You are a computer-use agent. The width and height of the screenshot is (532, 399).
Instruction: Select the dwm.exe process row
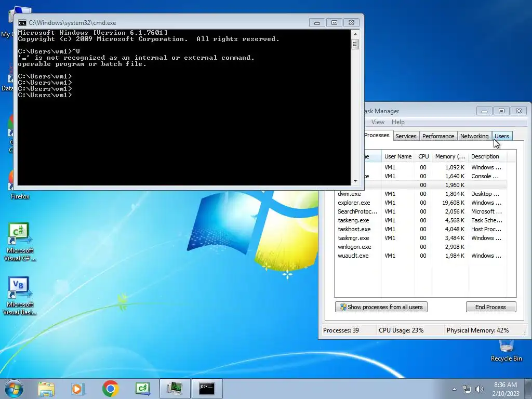pos(421,194)
